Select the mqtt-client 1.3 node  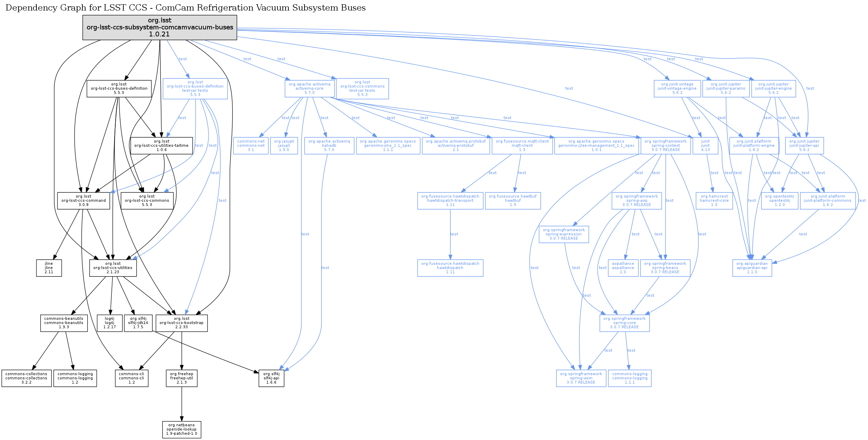tap(522, 146)
